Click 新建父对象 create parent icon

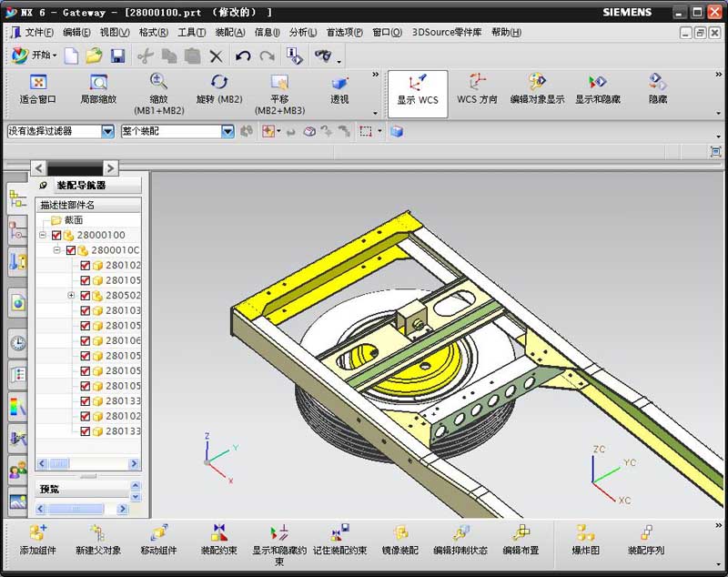tap(98, 533)
